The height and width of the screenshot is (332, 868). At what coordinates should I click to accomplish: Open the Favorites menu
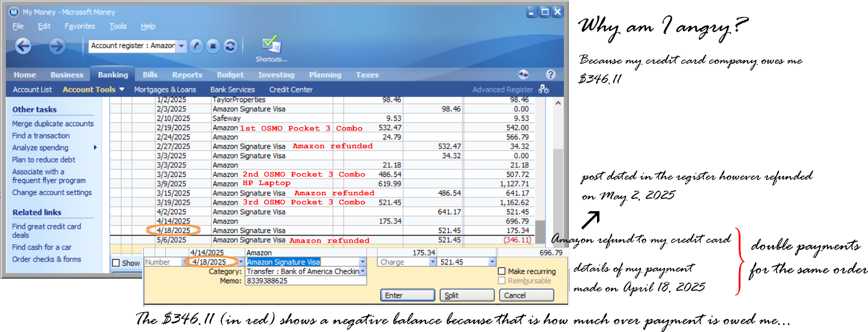coord(80,26)
